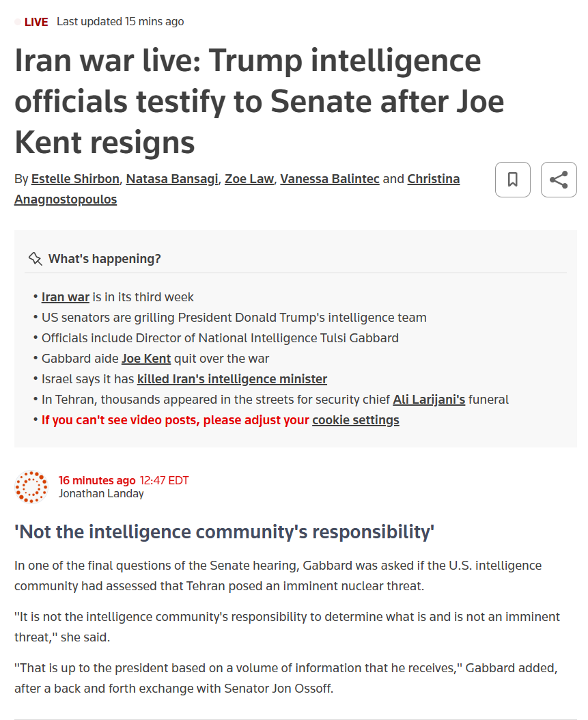Click the 'Last updated 15 mins ago' text

(x=120, y=22)
